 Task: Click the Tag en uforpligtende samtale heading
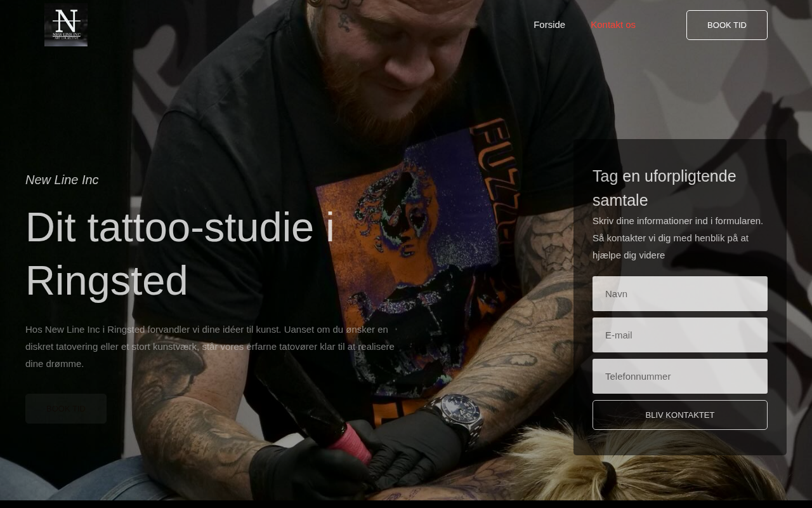click(x=664, y=188)
